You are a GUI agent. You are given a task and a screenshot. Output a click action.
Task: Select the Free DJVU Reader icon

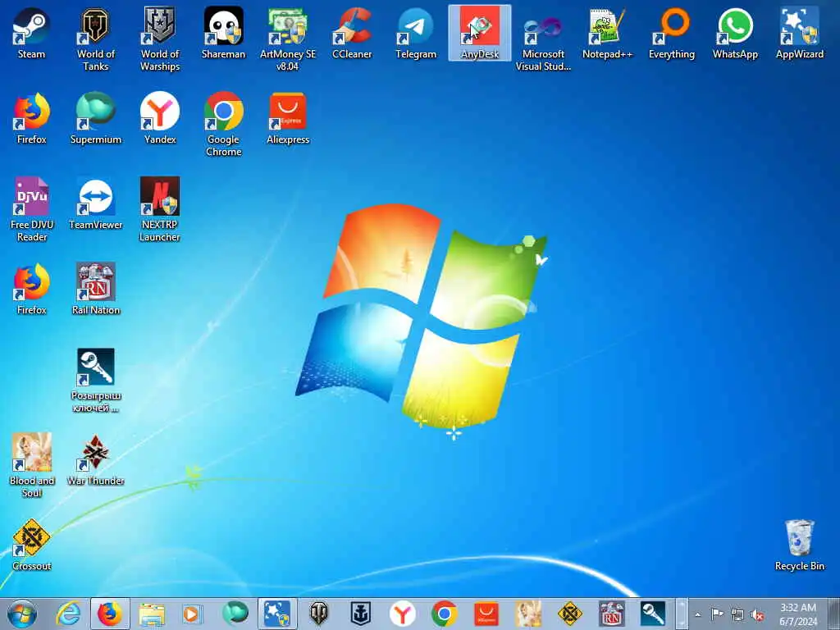31,209
